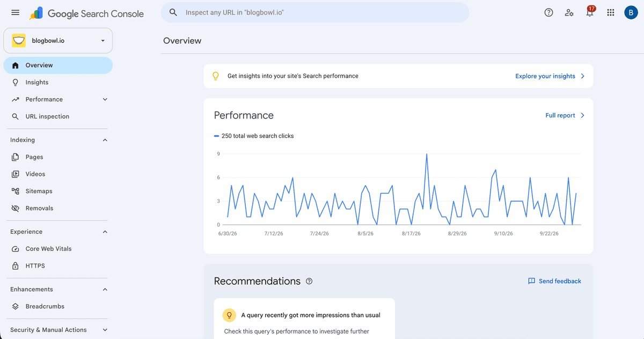Click the blogbowl.io property favicon

tap(19, 40)
